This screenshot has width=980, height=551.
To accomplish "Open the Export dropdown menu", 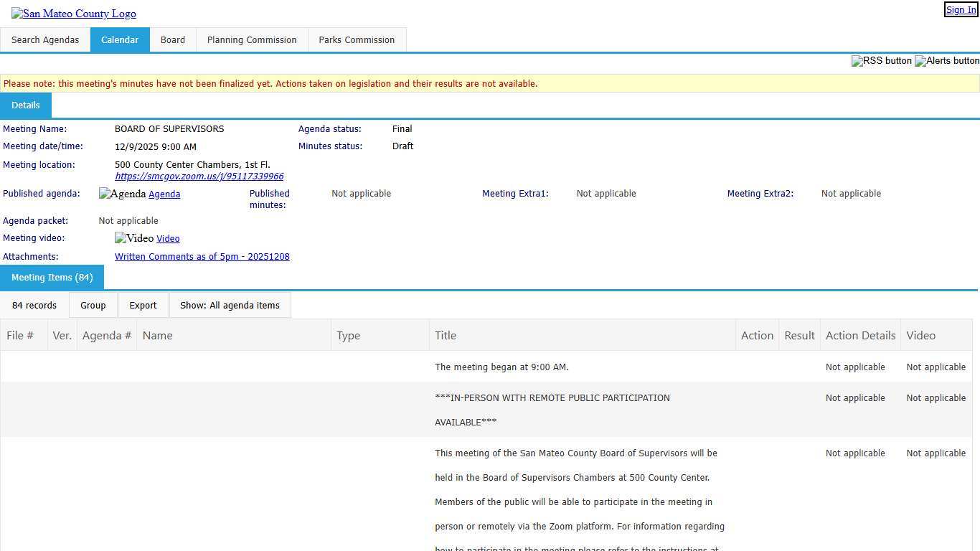I will [x=143, y=306].
